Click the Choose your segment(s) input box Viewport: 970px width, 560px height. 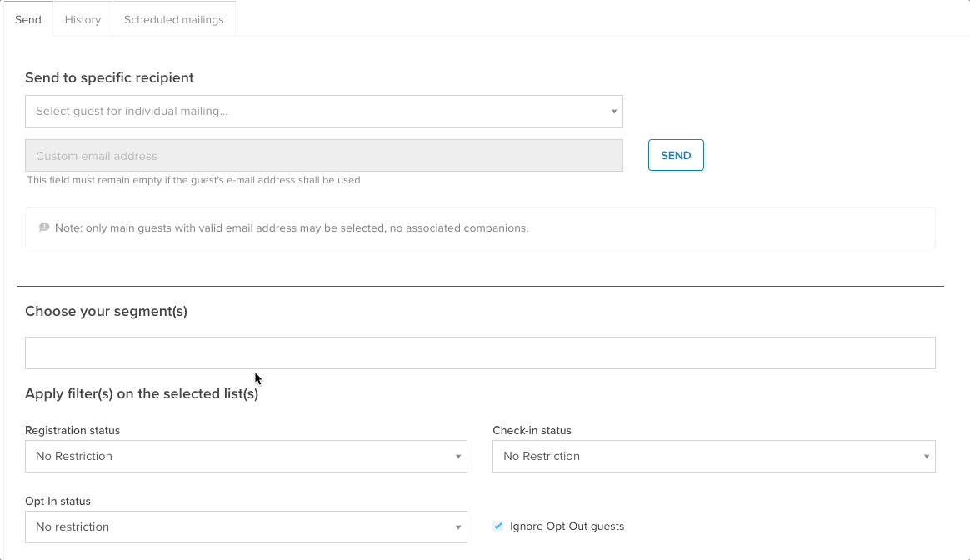tap(480, 353)
